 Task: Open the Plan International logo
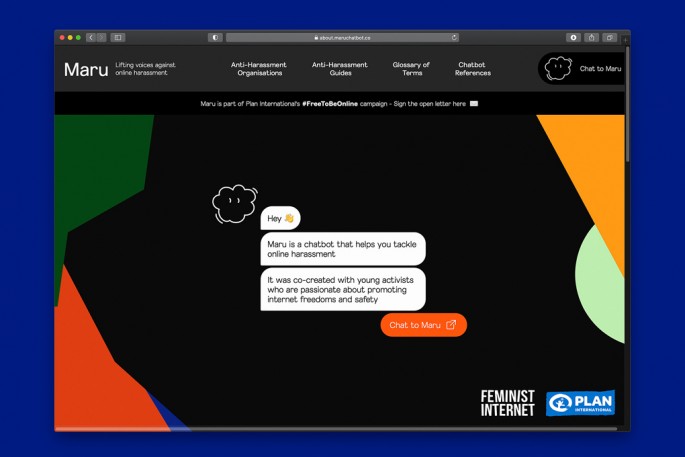tap(580, 403)
